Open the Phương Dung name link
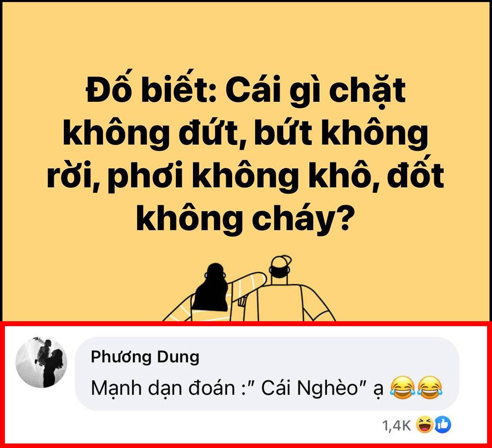Screen dimensions: 492x448 [145, 357]
